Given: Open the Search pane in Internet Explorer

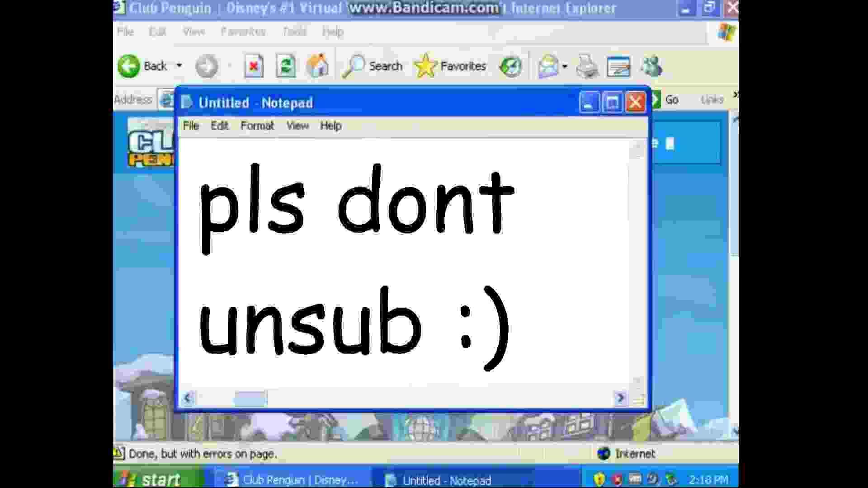Looking at the screenshot, I should click(x=372, y=66).
